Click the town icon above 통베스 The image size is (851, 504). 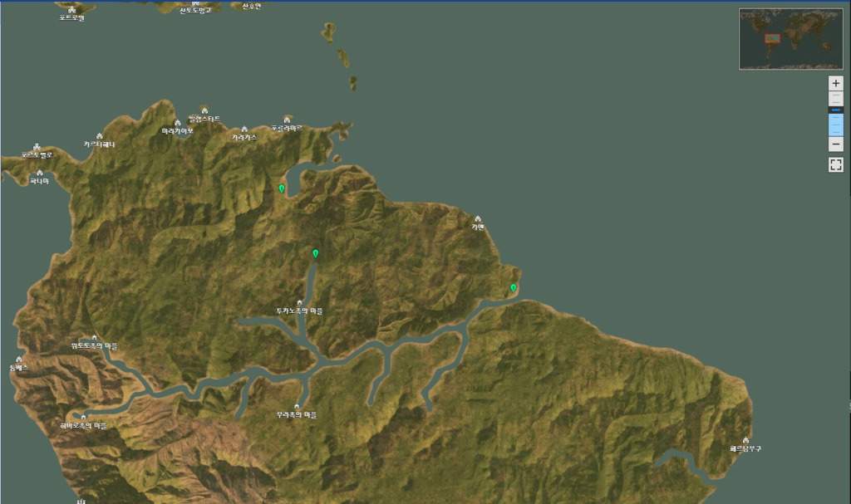click(19, 360)
